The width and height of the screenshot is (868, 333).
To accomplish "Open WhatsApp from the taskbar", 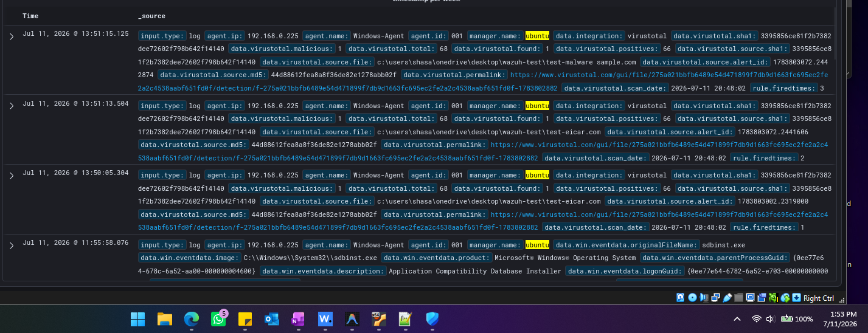I will click(218, 319).
